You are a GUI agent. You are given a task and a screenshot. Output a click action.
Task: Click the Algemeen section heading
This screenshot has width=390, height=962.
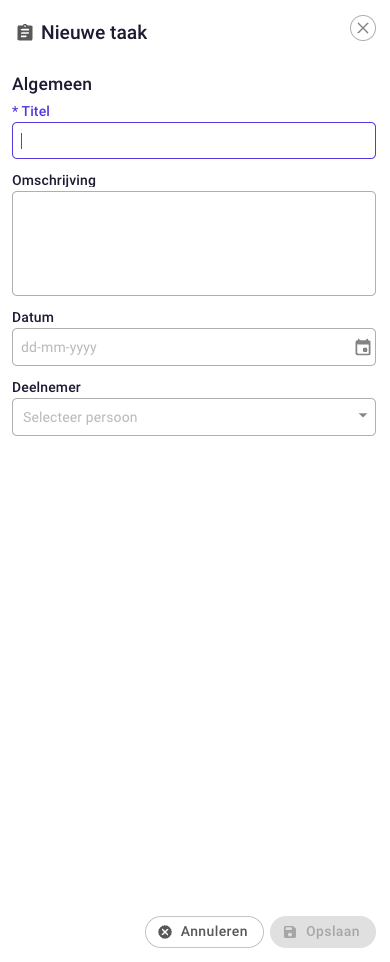pyautogui.click(x=52, y=84)
